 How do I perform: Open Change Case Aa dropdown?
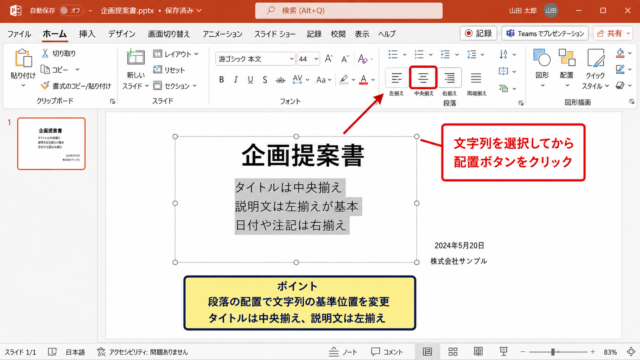[x=324, y=80]
